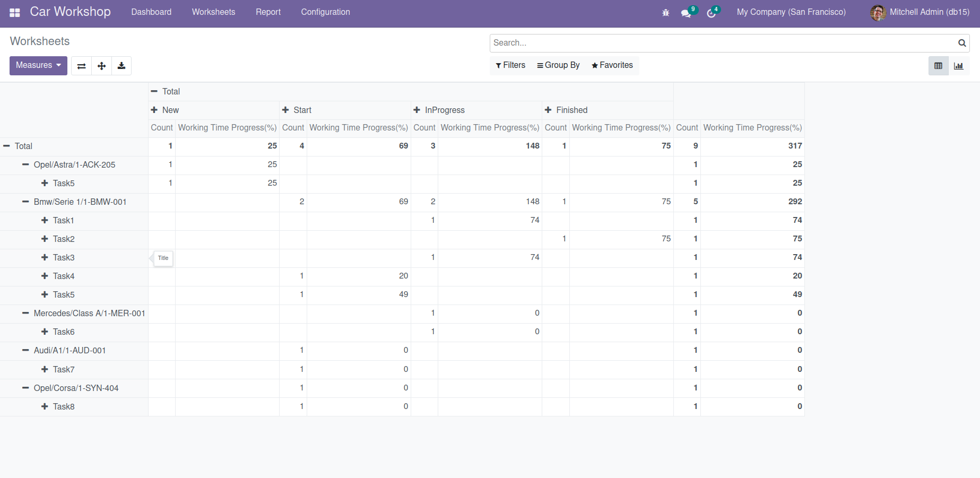Open the conversations message icon

point(686,13)
